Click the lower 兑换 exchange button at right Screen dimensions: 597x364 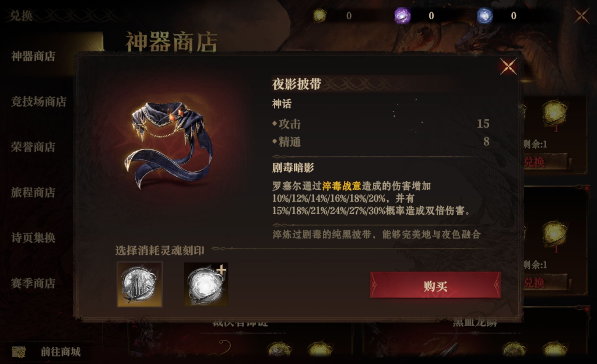click(545, 283)
